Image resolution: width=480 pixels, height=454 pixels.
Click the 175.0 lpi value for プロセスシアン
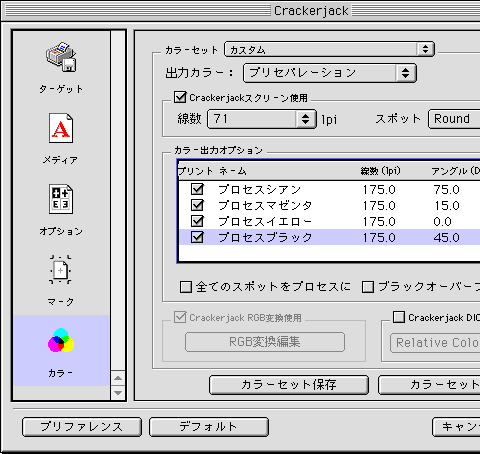click(x=379, y=190)
